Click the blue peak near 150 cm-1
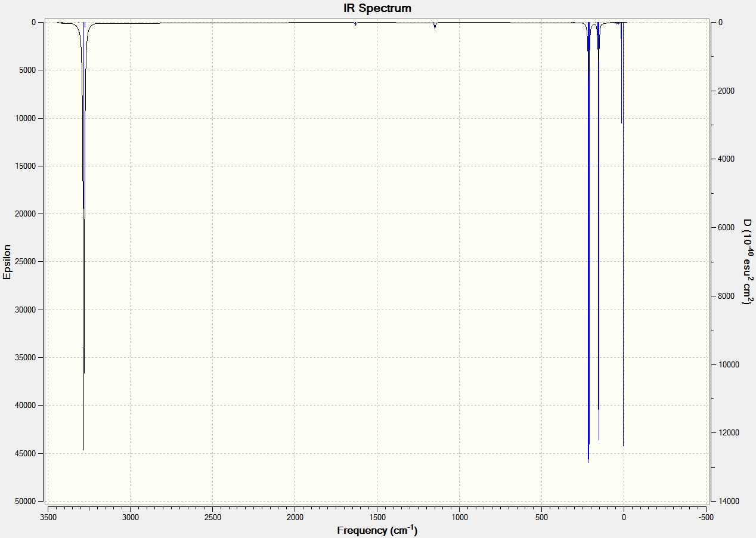Viewport: 756px width, 538px height. point(599,233)
